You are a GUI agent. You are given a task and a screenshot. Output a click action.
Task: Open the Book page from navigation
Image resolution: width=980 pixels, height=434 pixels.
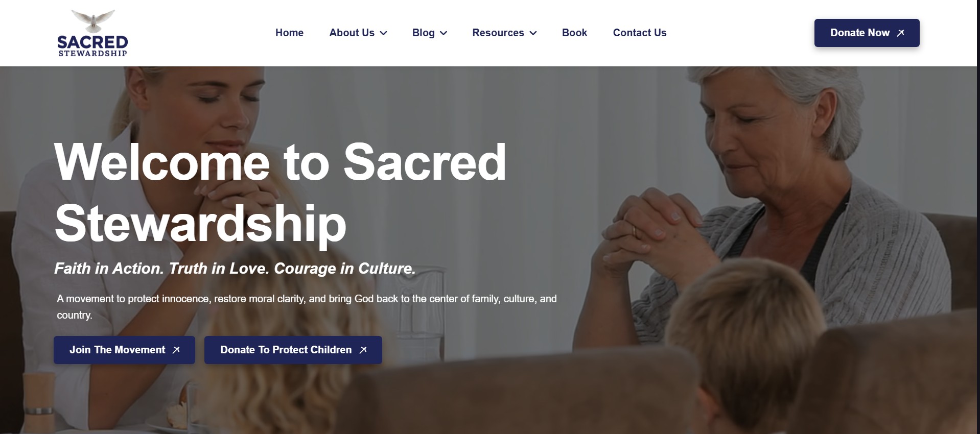click(x=574, y=33)
